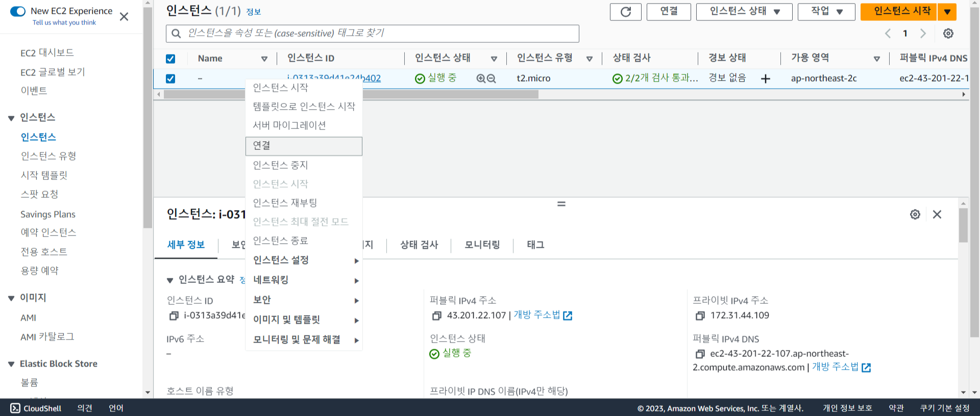
Task: Click the orange launch instance dropdown arrow
Action: pos(947,12)
